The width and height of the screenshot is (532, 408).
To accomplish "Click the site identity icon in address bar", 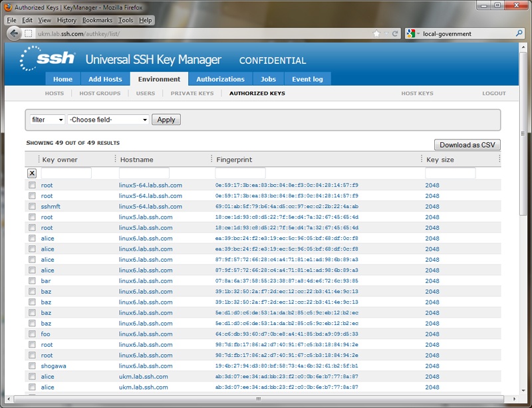I will coord(29,34).
